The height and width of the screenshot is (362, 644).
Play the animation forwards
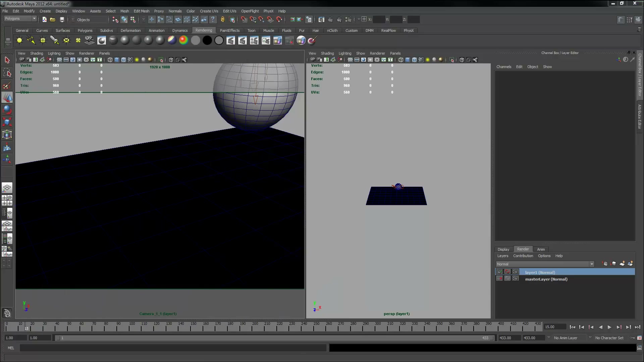(609, 327)
